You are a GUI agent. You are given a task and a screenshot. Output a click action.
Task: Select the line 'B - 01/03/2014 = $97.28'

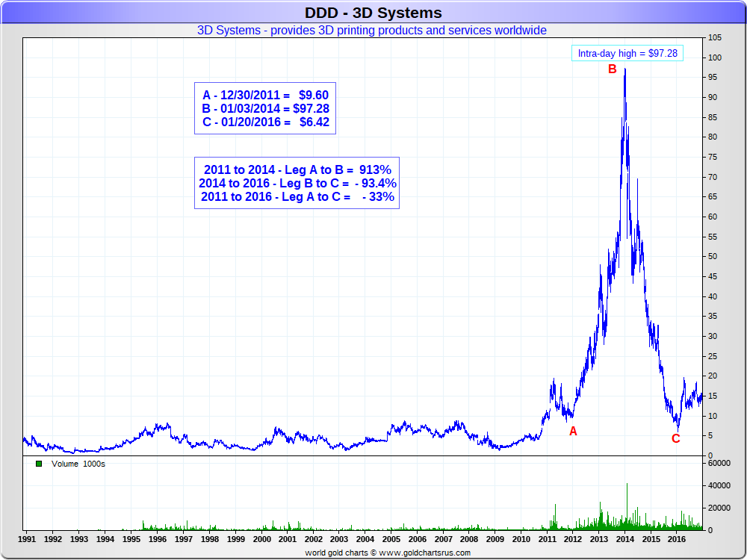pos(265,108)
